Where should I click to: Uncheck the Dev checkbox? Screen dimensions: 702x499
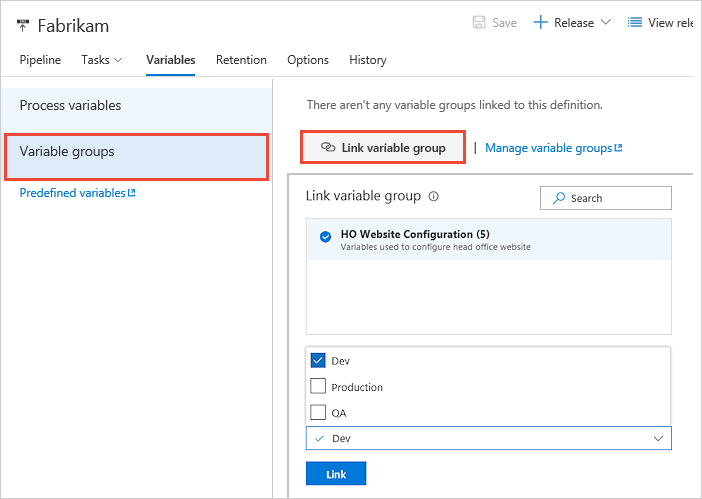pos(318,361)
